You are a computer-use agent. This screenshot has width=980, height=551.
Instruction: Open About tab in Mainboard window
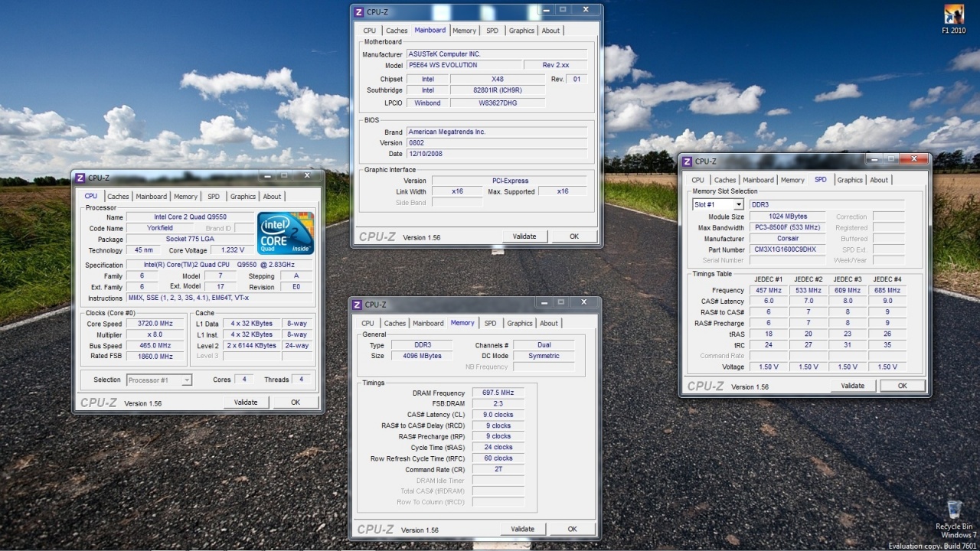(550, 31)
